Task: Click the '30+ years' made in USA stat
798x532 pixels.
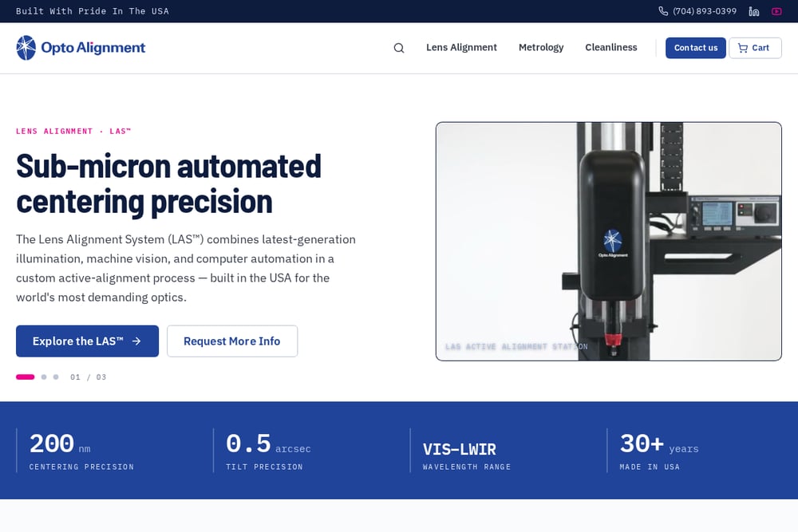Action: pyautogui.click(x=659, y=444)
